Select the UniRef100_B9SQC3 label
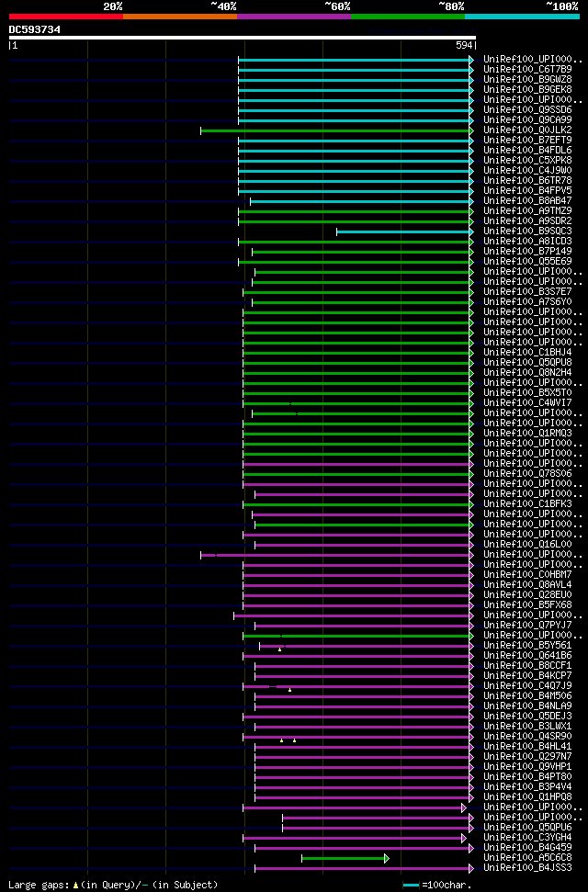 pyautogui.click(x=527, y=231)
